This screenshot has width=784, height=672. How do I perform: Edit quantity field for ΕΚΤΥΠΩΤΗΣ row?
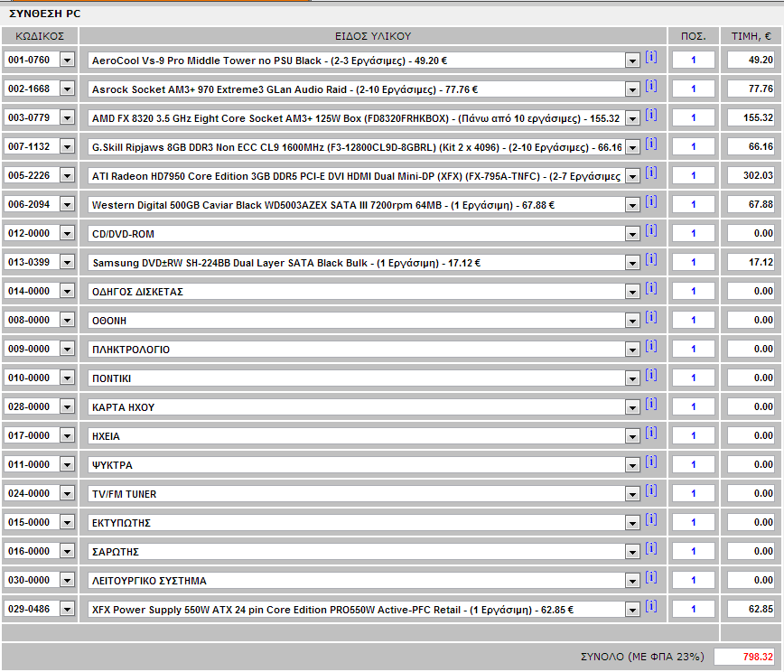[x=694, y=522]
